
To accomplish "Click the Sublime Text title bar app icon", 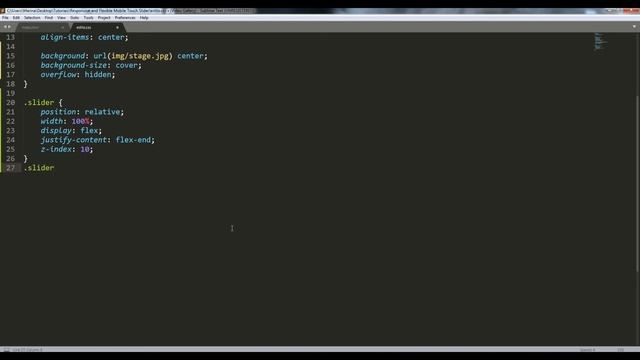I will 3,11.
